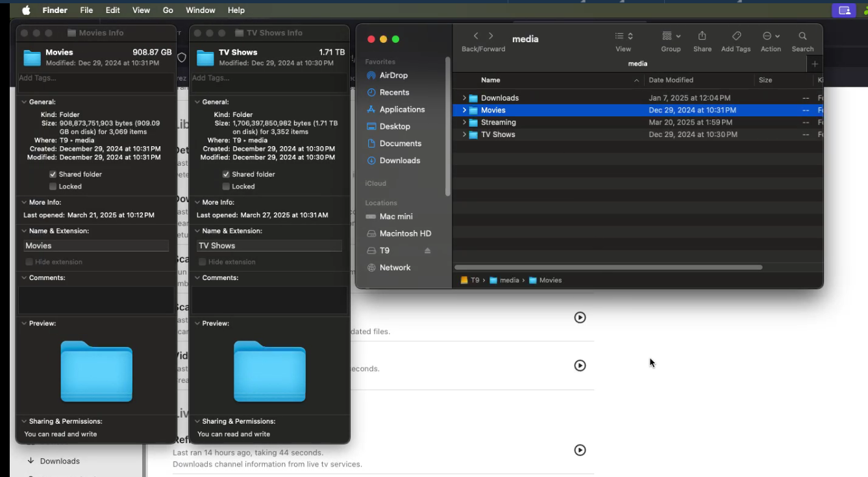Expand the Downloads folder disclosure triangle
Screen dimensions: 868x477
[x=464, y=98]
